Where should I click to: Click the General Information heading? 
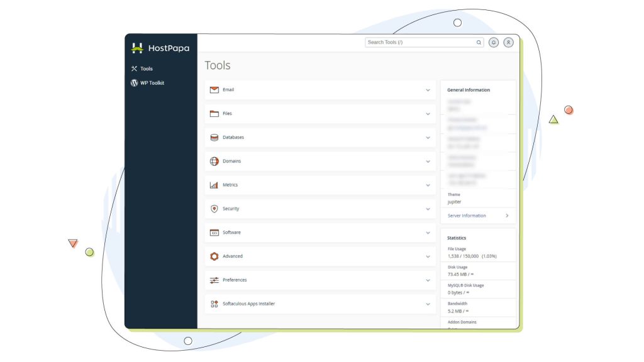click(469, 90)
